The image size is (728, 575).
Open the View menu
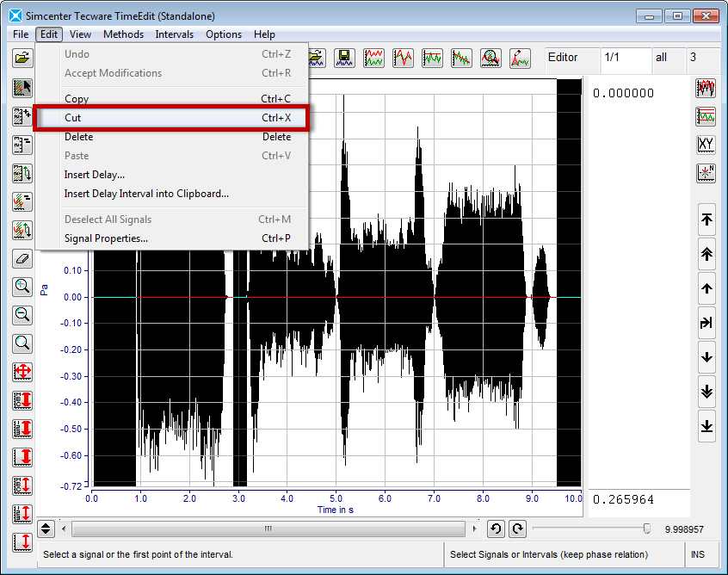point(80,34)
